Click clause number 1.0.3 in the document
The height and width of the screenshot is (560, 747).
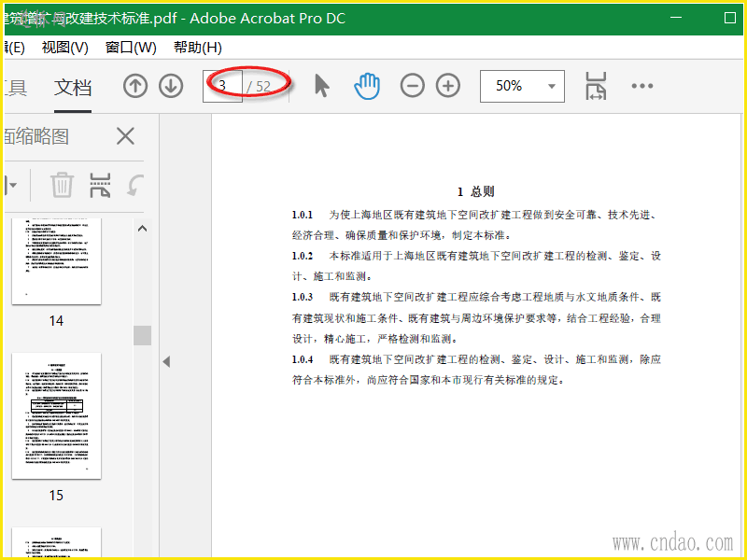(x=303, y=297)
